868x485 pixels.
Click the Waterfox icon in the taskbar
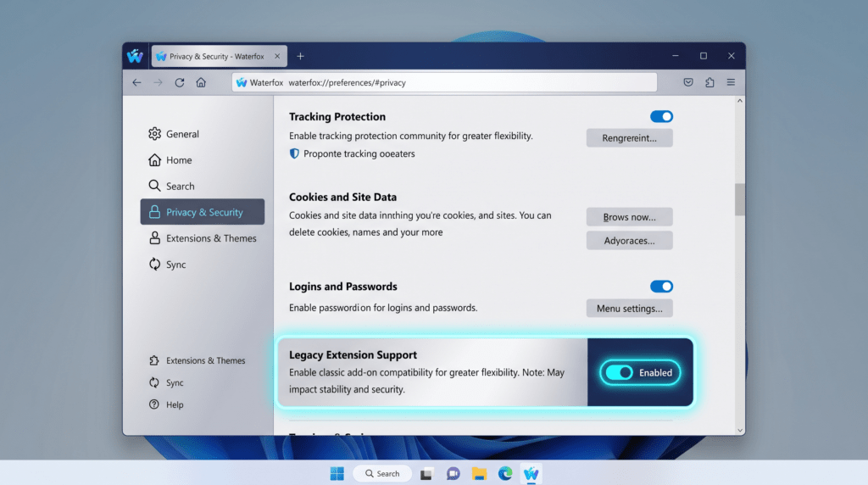[531, 474]
